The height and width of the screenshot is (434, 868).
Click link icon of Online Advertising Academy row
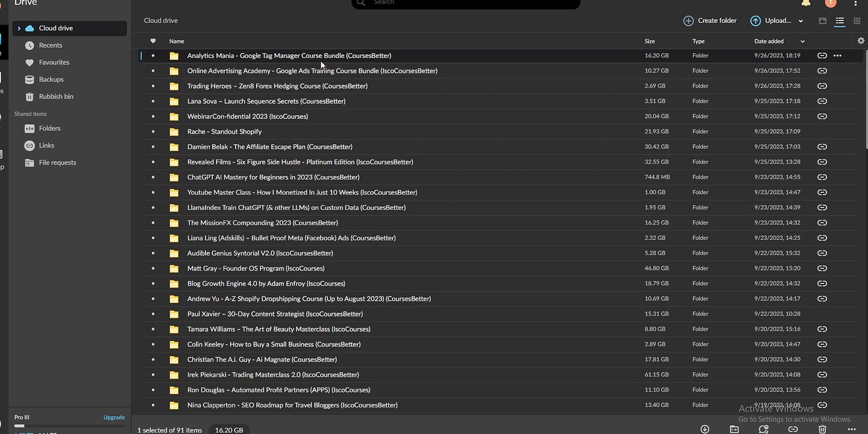pyautogui.click(x=822, y=71)
